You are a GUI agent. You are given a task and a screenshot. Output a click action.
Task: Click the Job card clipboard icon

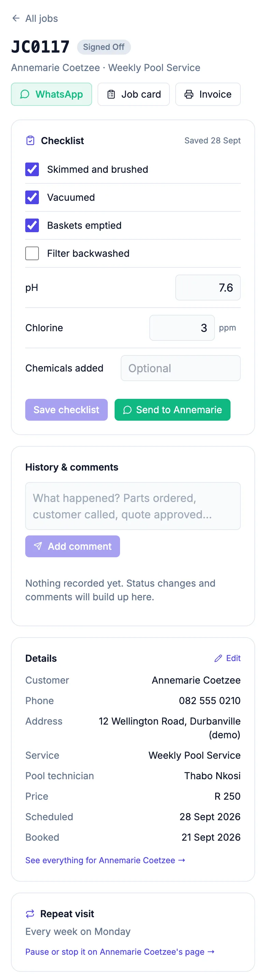(x=111, y=94)
